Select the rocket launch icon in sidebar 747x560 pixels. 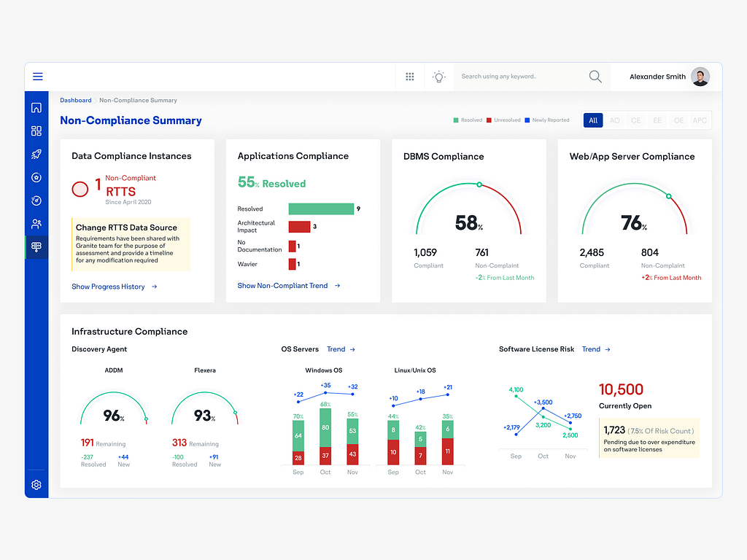click(x=36, y=154)
